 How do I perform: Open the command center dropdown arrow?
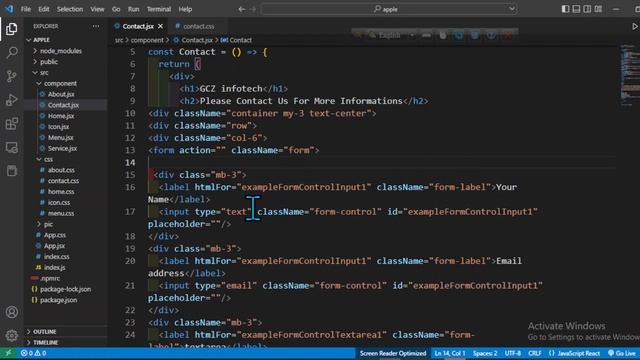click(512, 9)
